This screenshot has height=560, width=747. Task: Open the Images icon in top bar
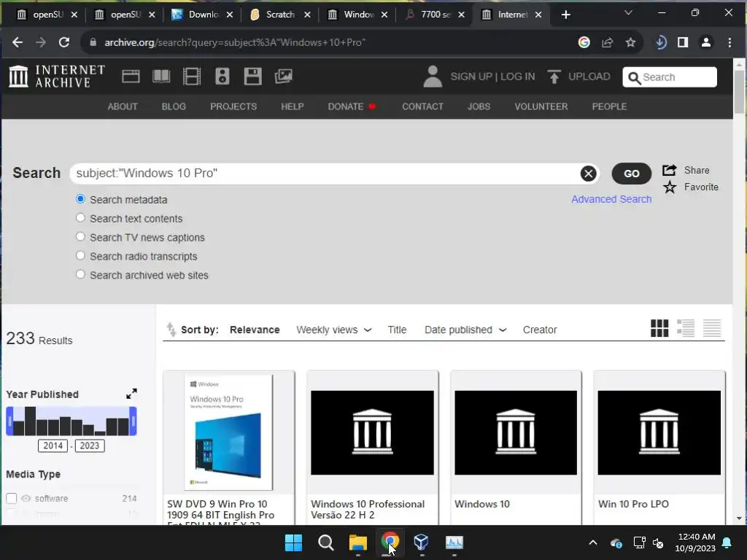[284, 76]
